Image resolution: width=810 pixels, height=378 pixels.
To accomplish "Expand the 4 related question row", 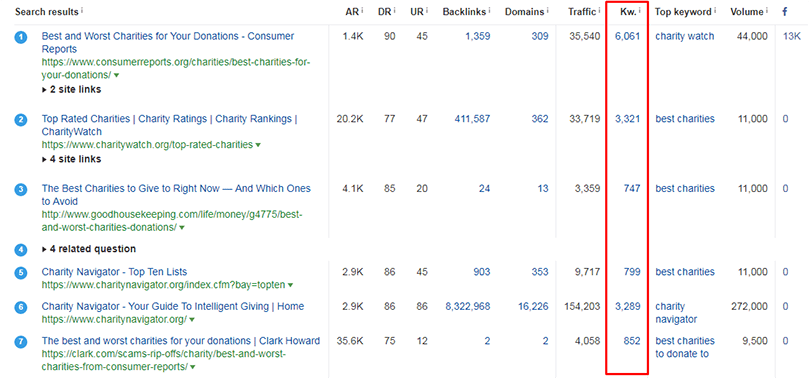I will coord(89,249).
